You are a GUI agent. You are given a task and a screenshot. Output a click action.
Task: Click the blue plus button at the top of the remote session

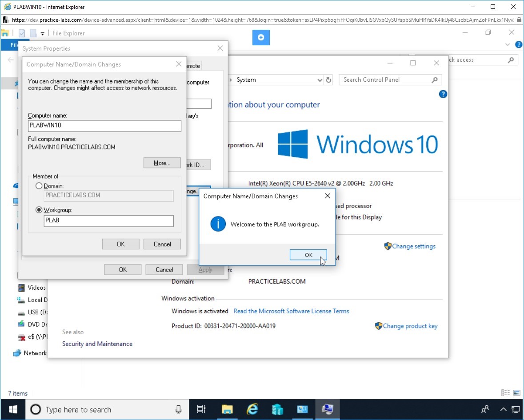point(261,37)
